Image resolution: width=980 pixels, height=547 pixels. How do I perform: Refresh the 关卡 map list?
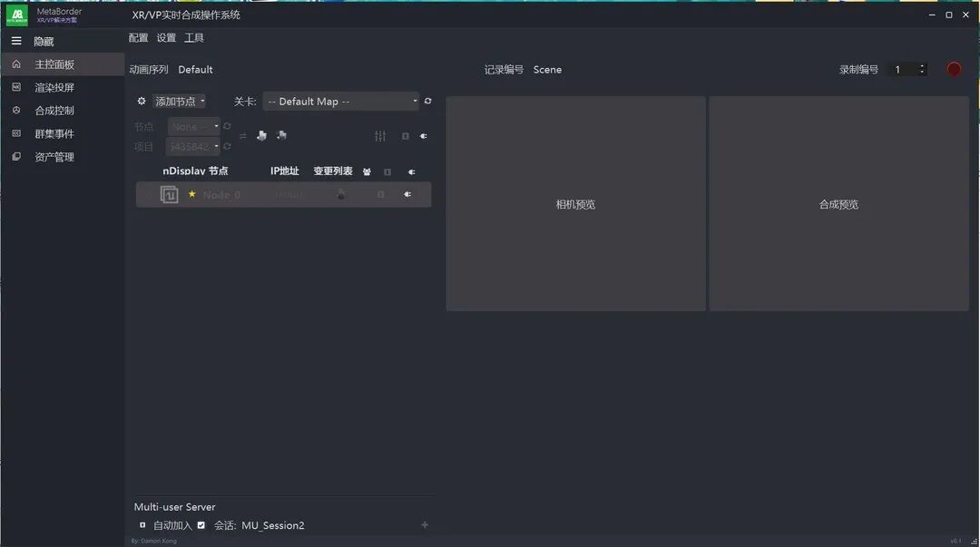pyautogui.click(x=428, y=101)
